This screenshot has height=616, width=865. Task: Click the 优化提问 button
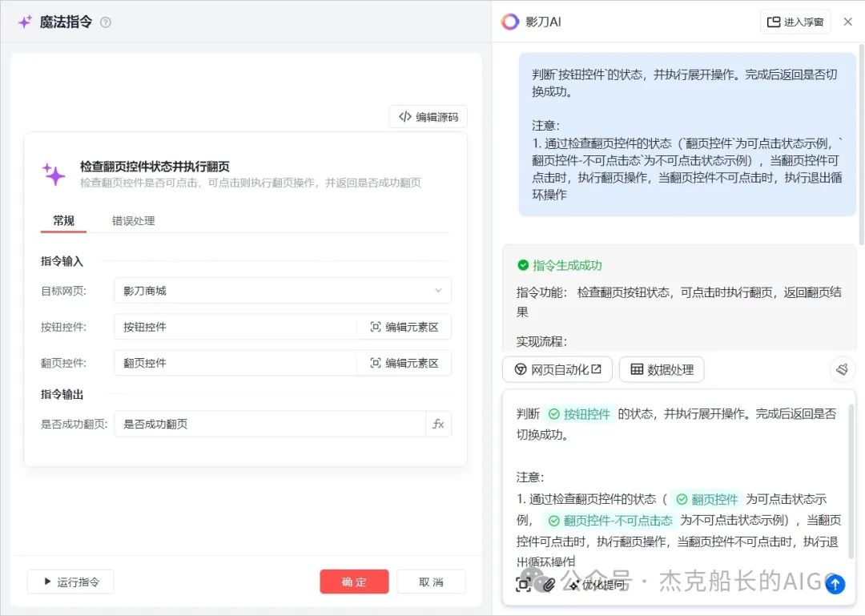[598, 585]
